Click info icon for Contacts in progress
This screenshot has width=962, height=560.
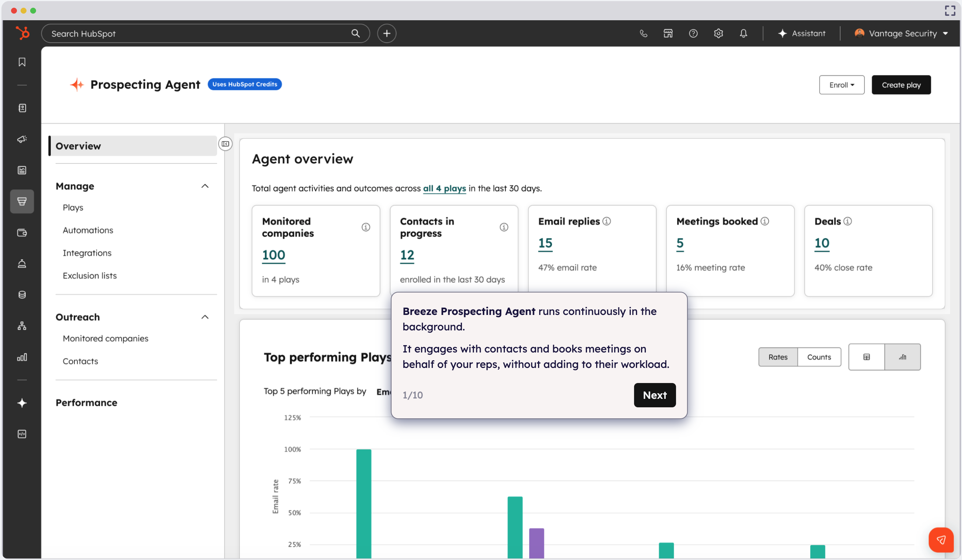pyautogui.click(x=504, y=227)
